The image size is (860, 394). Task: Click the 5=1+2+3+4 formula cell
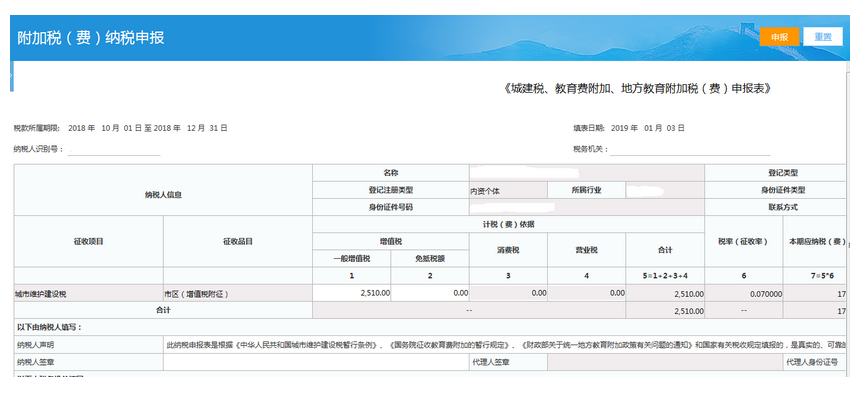(665, 276)
